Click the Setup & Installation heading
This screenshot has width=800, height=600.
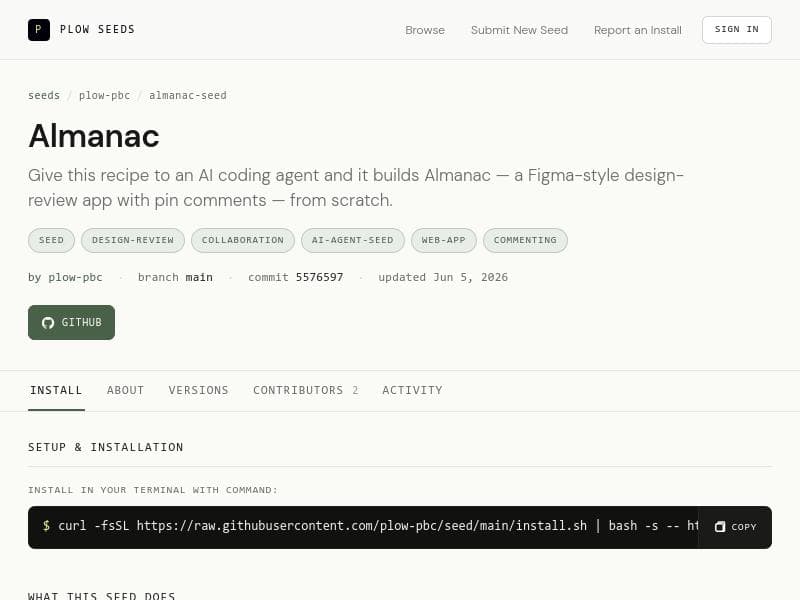(106, 447)
